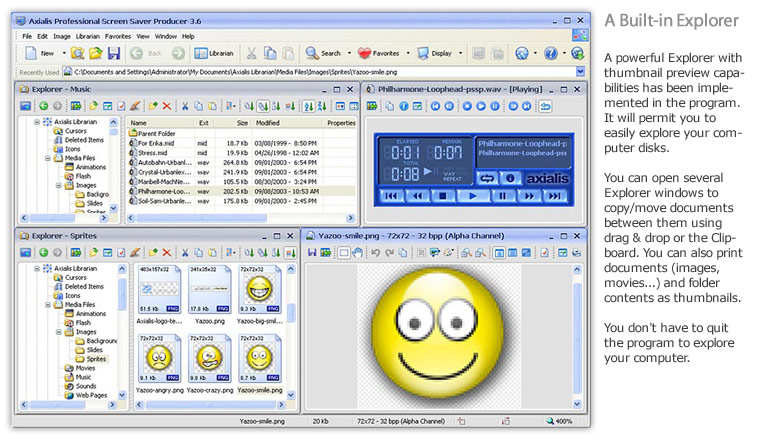
Task: Click scissors cut icon in Explorer - Sprites toolbar
Action: [x=185, y=252]
